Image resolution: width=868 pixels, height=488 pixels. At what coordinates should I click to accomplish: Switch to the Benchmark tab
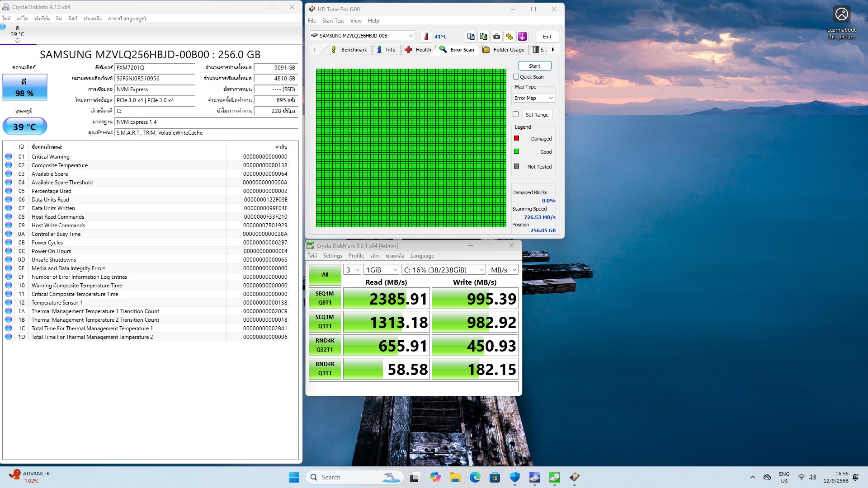coord(349,50)
